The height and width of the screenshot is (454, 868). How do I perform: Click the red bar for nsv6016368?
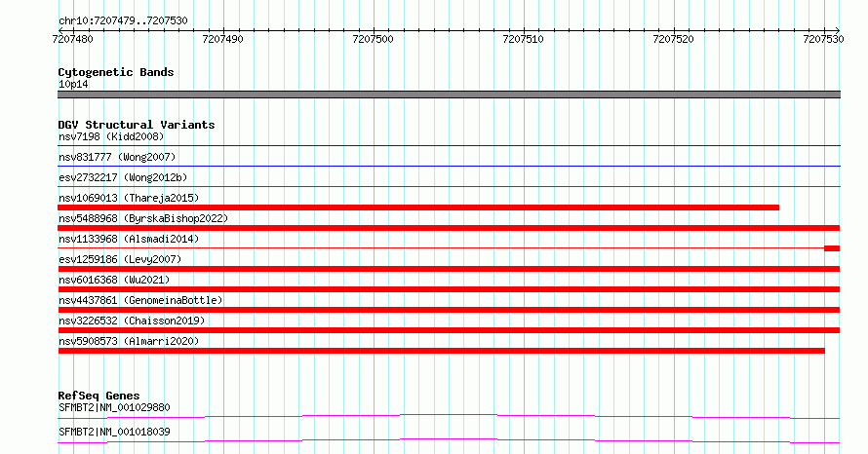pyautogui.click(x=449, y=289)
